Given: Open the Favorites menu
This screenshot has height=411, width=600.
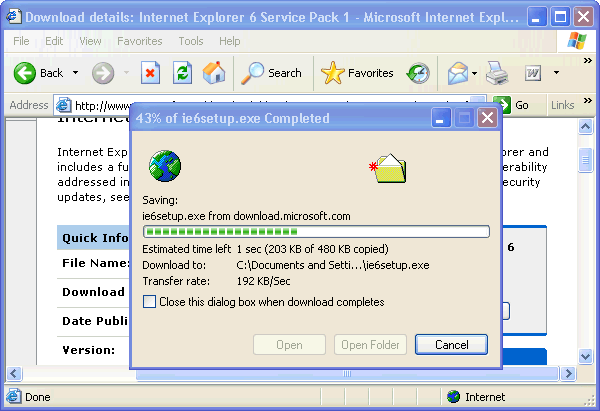Looking at the screenshot, I should coord(140,41).
